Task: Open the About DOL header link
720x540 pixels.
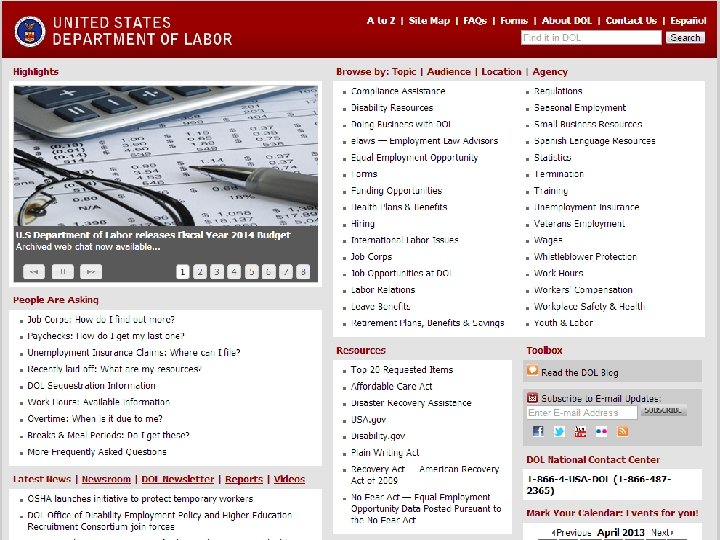Action: click(x=567, y=21)
